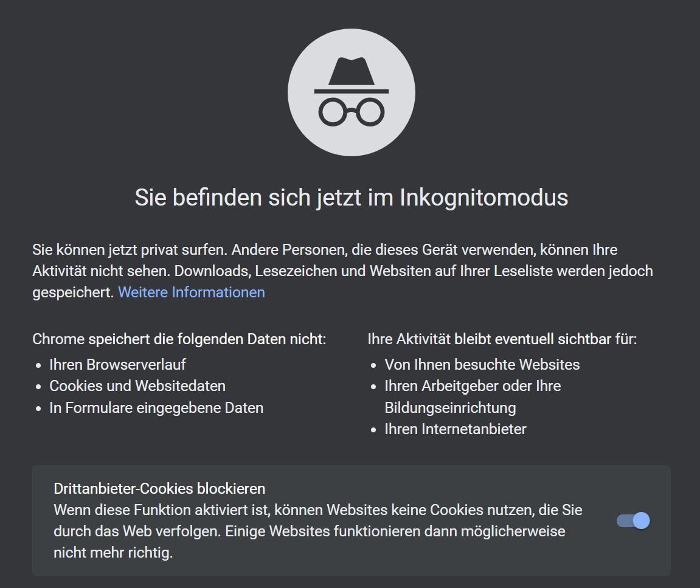Image resolution: width=700 pixels, height=588 pixels.
Task: Open the Weitere Informationen link
Action: (192, 292)
